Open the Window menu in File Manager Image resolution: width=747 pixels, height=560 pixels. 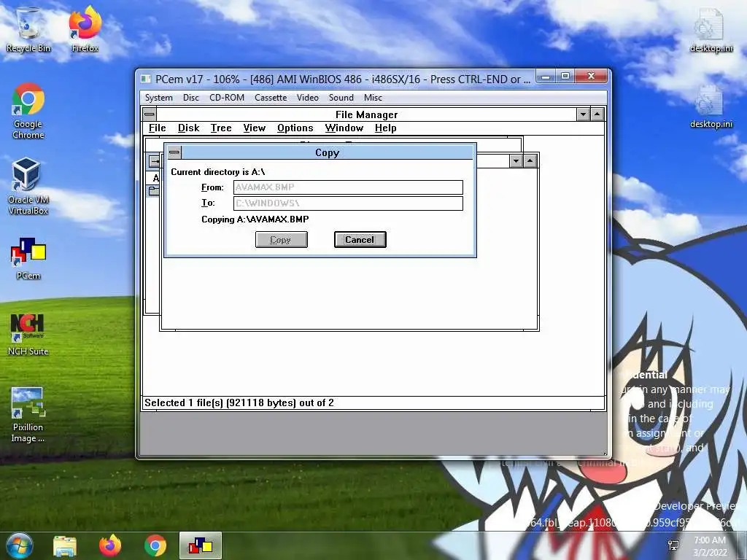pos(344,128)
